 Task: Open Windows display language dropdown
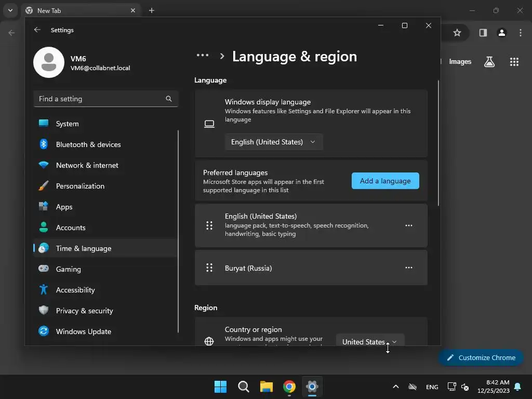click(274, 142)
